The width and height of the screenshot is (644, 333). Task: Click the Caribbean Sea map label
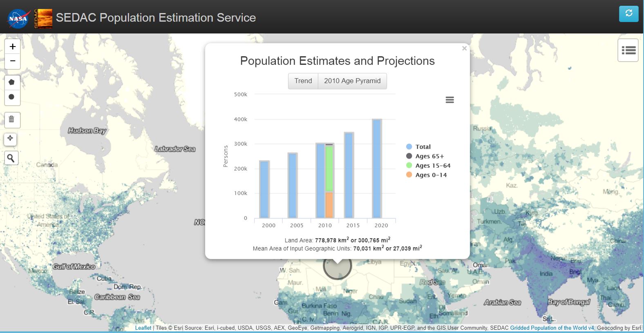(x=117, y=297)
